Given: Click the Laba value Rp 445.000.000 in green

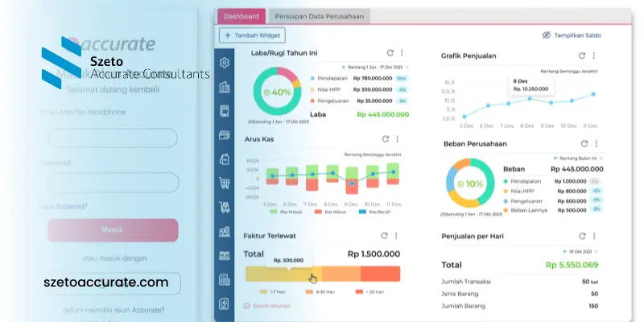Looking at the screenshot, I should (x=383, y=114).
